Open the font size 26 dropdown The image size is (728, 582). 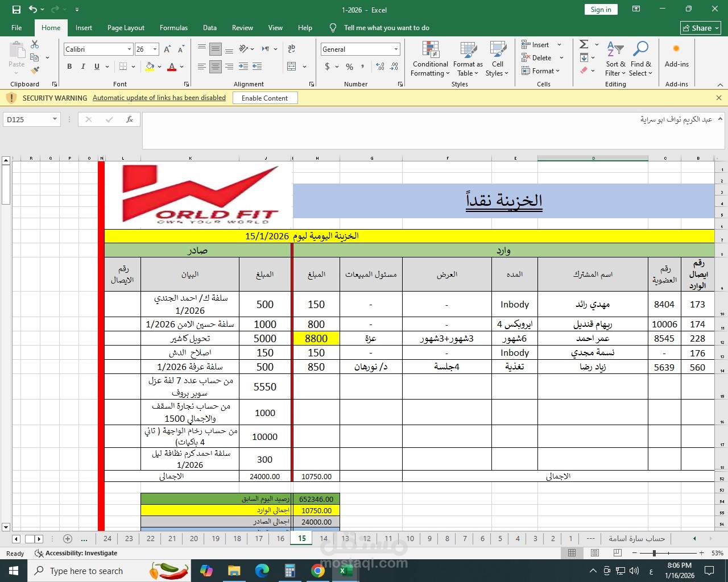coord(156,49)
